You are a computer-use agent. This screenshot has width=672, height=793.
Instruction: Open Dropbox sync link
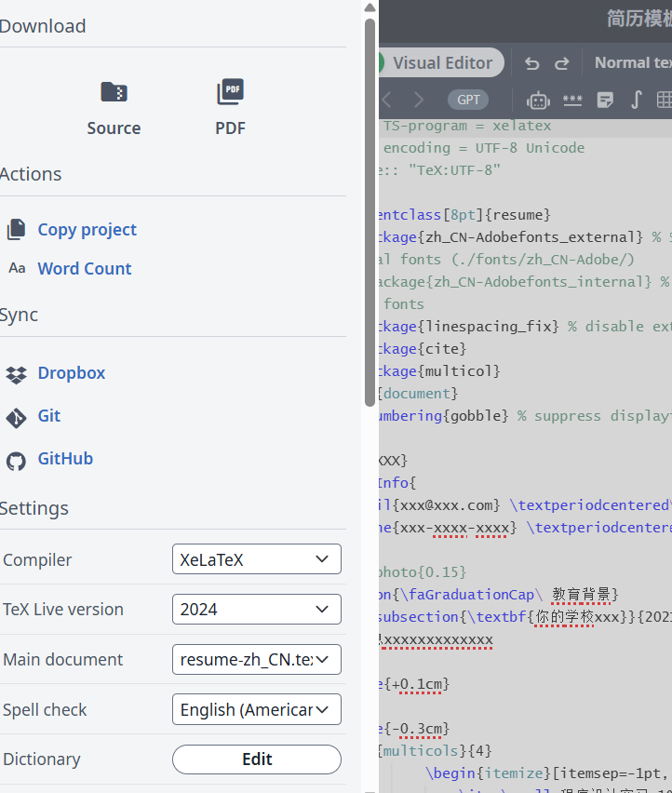click(x=72, y=373)
